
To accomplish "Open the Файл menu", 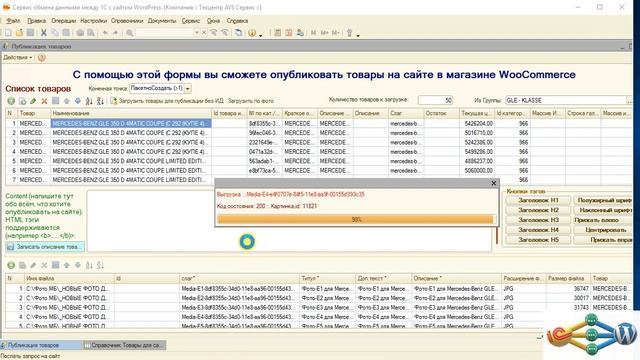I will coord(13,21).
